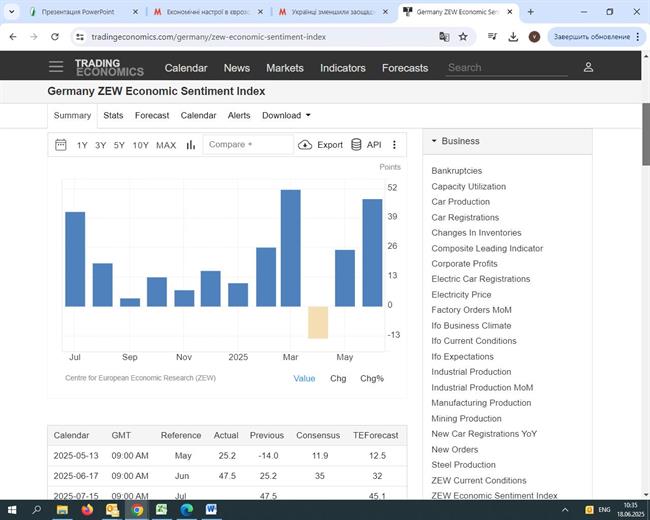The image size is (650, 520).
Task: Open the media control playlist icon
Action: coord(492,37)
